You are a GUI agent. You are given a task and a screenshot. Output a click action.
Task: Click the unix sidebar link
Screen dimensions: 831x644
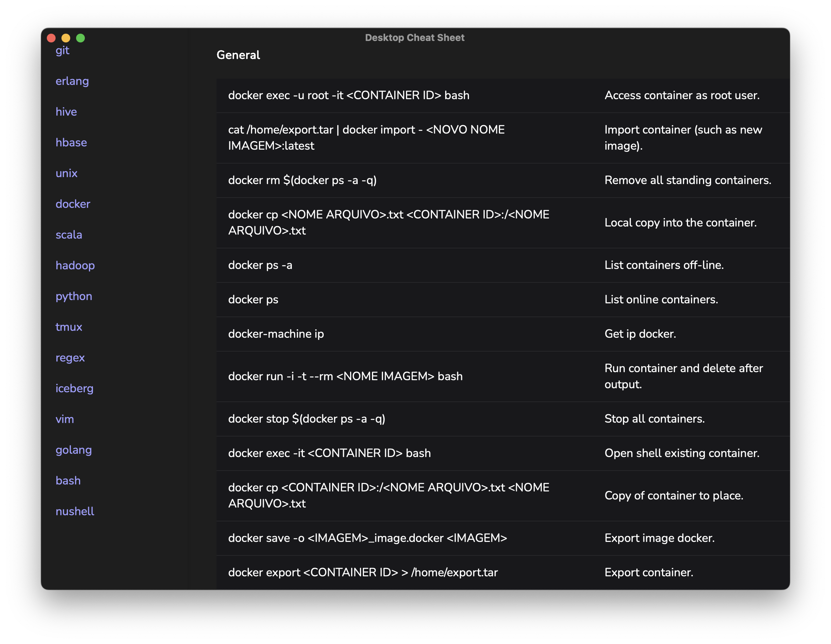pos(67,173)
